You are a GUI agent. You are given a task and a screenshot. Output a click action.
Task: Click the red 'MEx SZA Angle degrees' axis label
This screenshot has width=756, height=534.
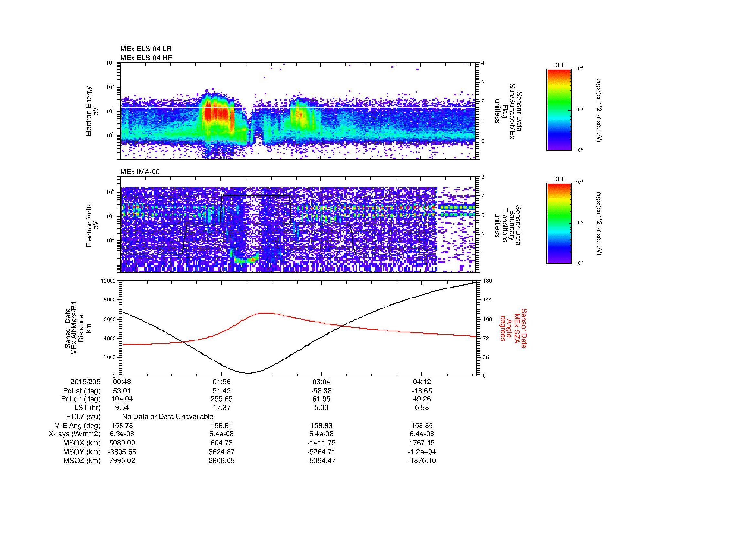click(x=513, y=328)
